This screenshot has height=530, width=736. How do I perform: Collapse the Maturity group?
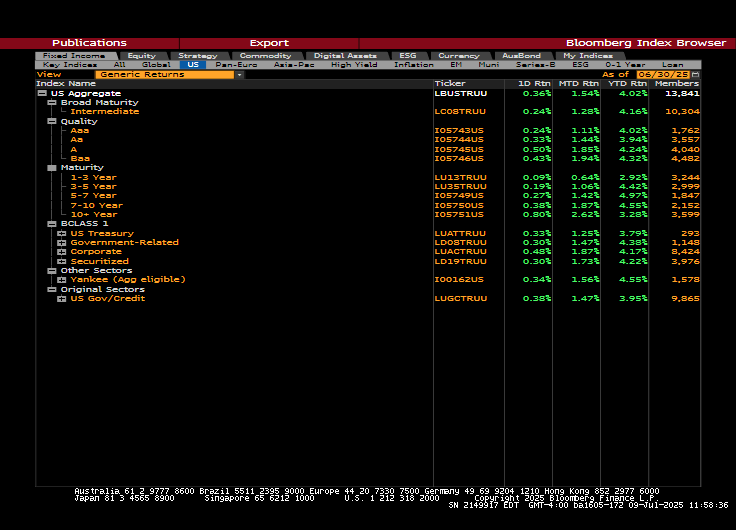pyautogui.click(x=52, y=168)
